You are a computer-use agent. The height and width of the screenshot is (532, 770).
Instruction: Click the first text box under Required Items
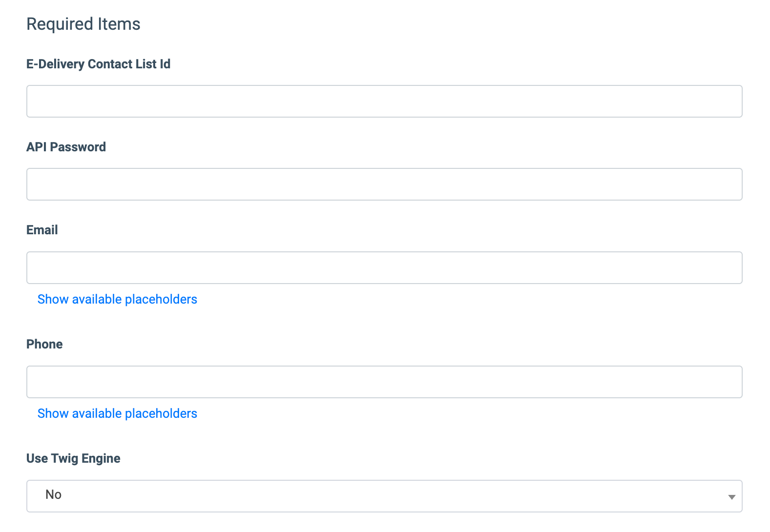(x=384, y=102)
